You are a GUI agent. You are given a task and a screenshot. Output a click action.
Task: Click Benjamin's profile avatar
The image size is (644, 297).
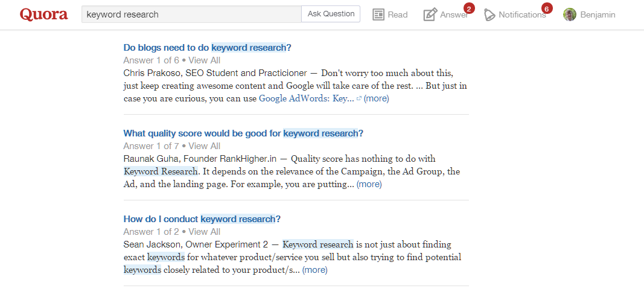tap(570, 14)
